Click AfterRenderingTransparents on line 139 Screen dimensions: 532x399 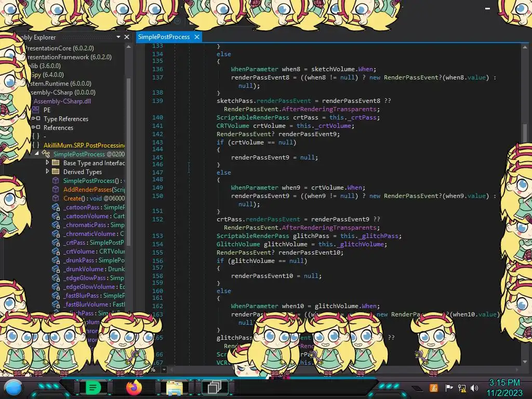tap(329, 109)
